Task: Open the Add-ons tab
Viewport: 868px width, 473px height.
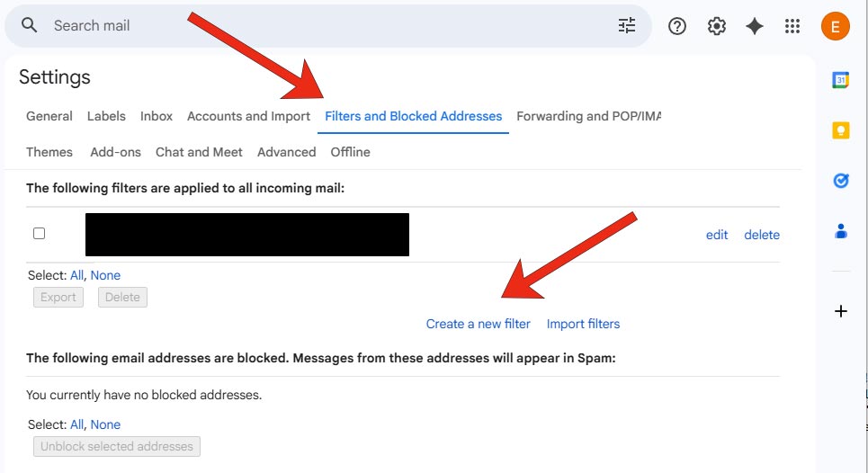Action: [x=116, y=152]
